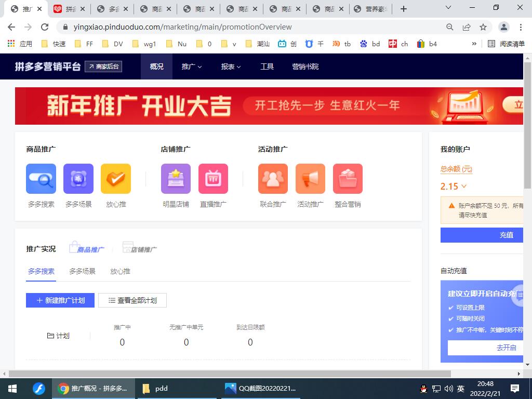Viewport: 532px width, 399px height.
Task: Click the 总余额 (元) link
Action: (456, 169)
